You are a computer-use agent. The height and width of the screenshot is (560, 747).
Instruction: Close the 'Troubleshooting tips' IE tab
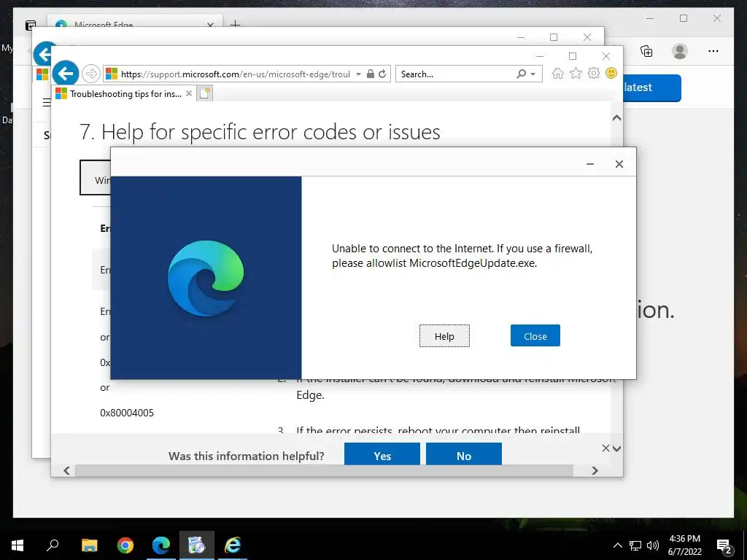189,93
